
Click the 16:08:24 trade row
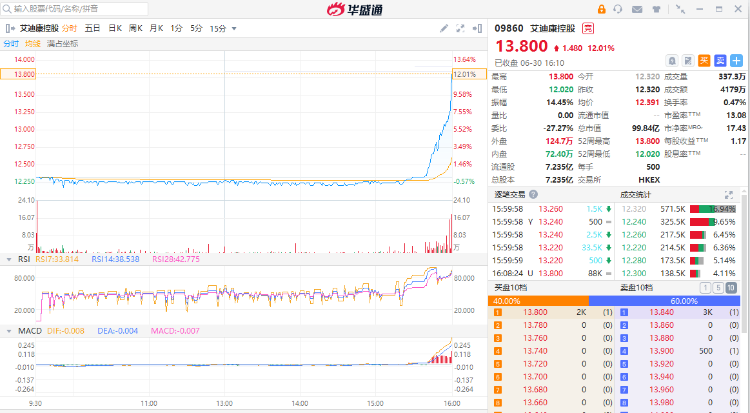[552, 273]
